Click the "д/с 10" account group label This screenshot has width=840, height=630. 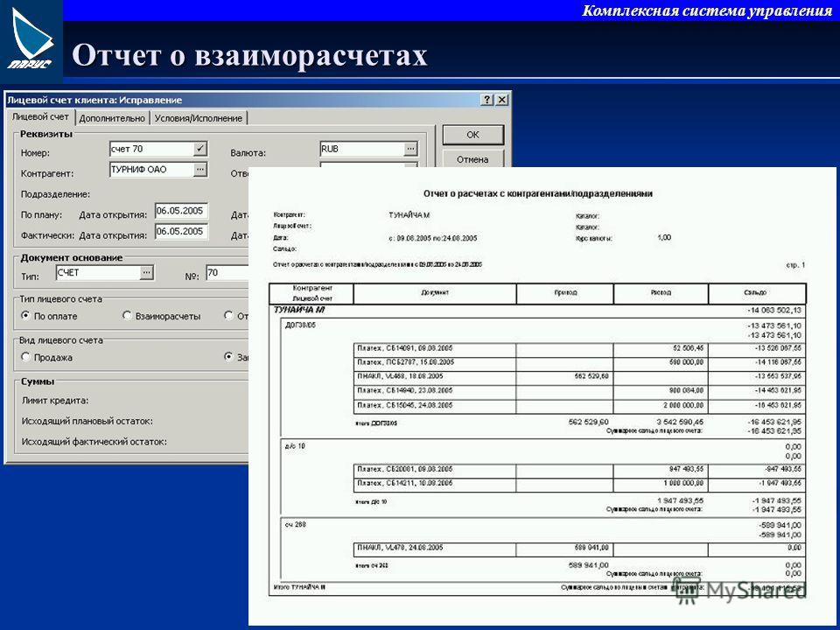click(295, 446)
